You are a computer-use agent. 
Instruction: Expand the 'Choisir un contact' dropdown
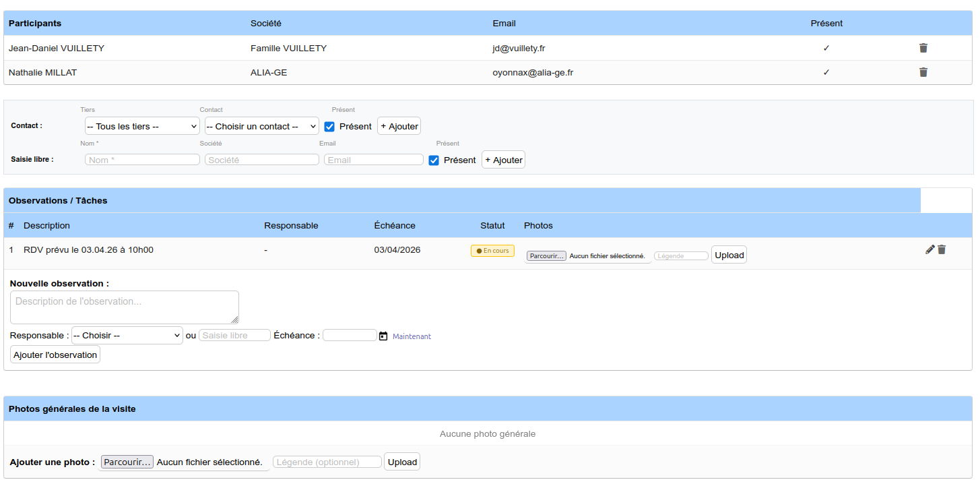coord(261,126)
